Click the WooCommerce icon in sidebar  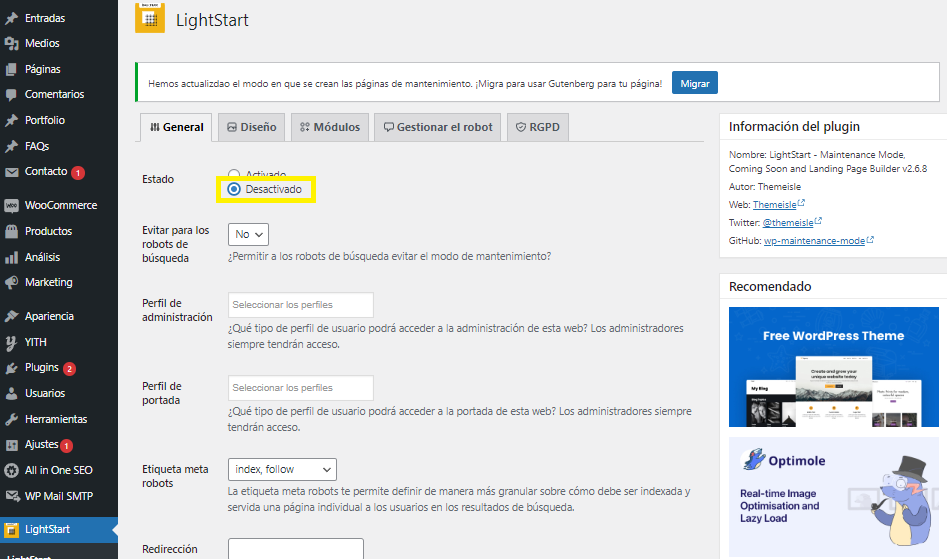click(x=12, y=205)
